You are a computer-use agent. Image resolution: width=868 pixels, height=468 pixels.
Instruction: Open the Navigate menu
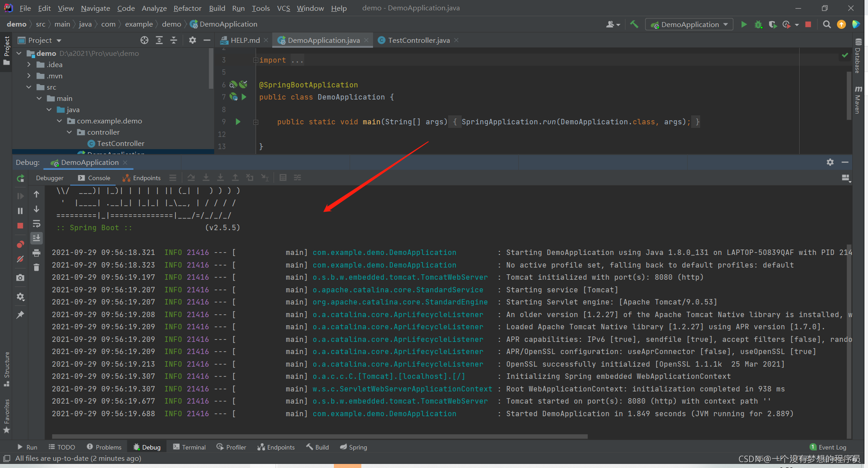[x=95, y=8]
